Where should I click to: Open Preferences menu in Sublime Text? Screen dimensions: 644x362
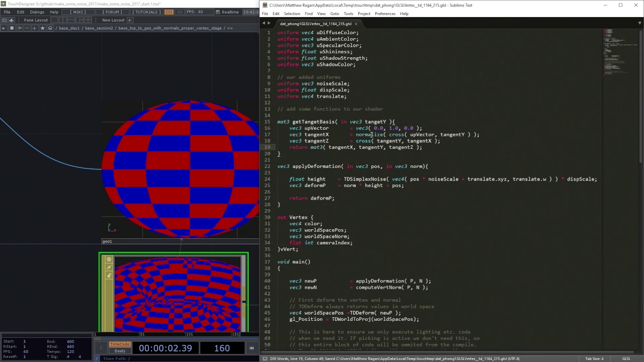[385, 14]
